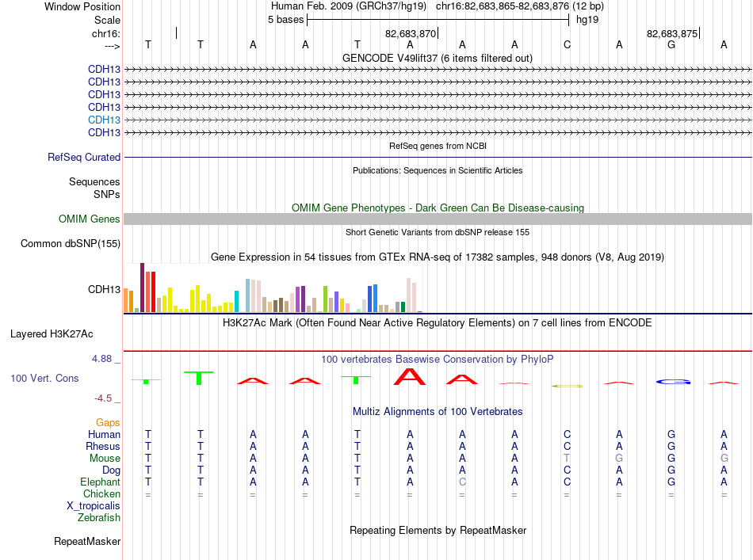Click the OMIM Genes track label
Viewport: 753px width, 560px height.
[x=89, y=219]
